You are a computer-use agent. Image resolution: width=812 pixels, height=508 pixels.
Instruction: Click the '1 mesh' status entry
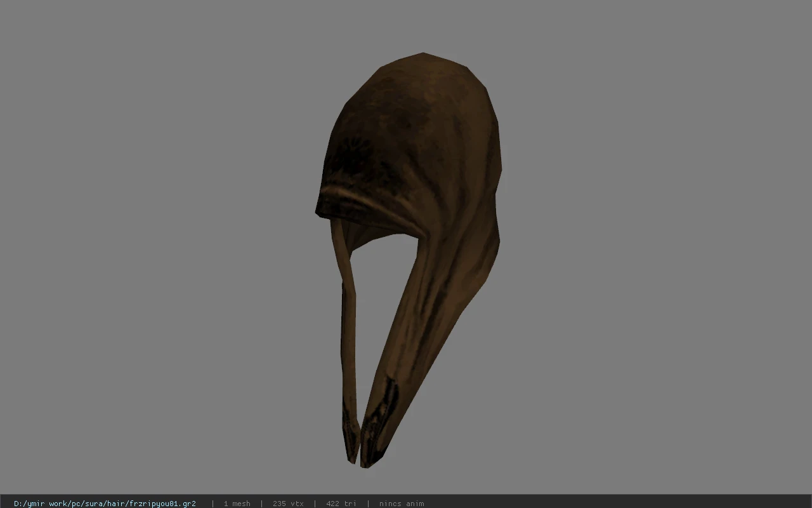[237, 504]
